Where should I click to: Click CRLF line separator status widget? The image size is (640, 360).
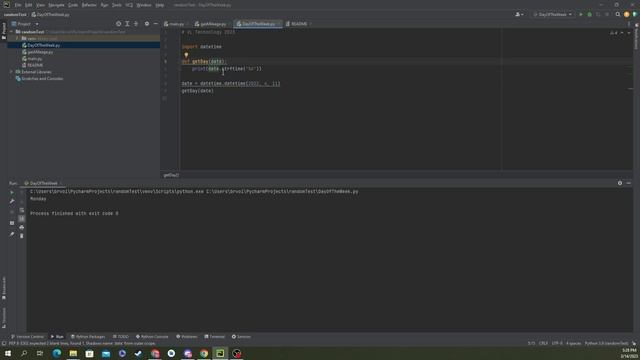coord(543,344)
